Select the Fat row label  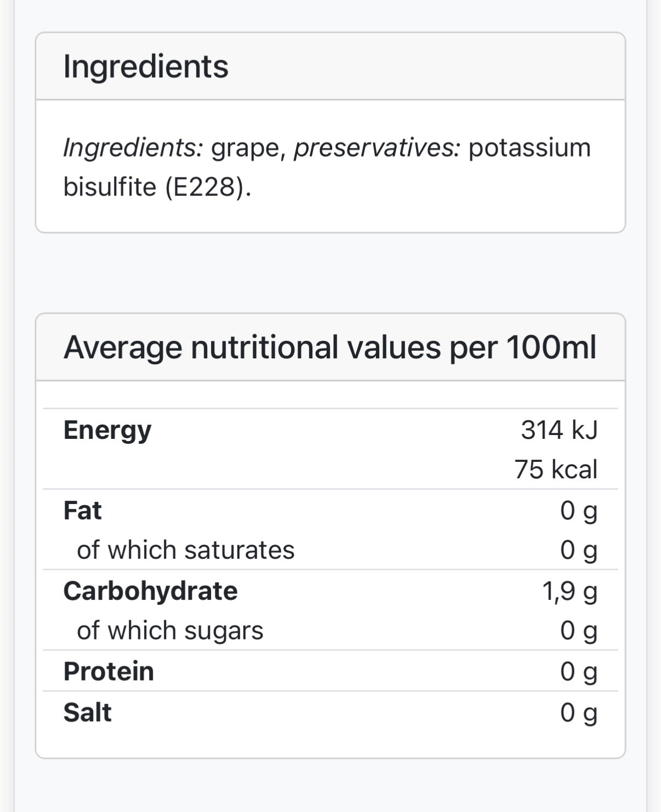pyautogui.click(x=82, y=511)
